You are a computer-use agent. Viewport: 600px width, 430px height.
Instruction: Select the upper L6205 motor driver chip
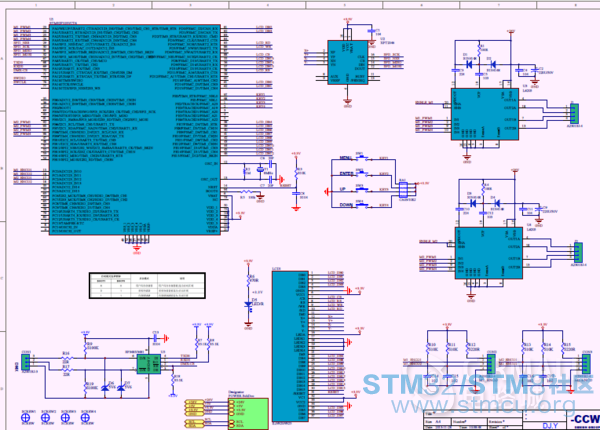pos(484,114)
